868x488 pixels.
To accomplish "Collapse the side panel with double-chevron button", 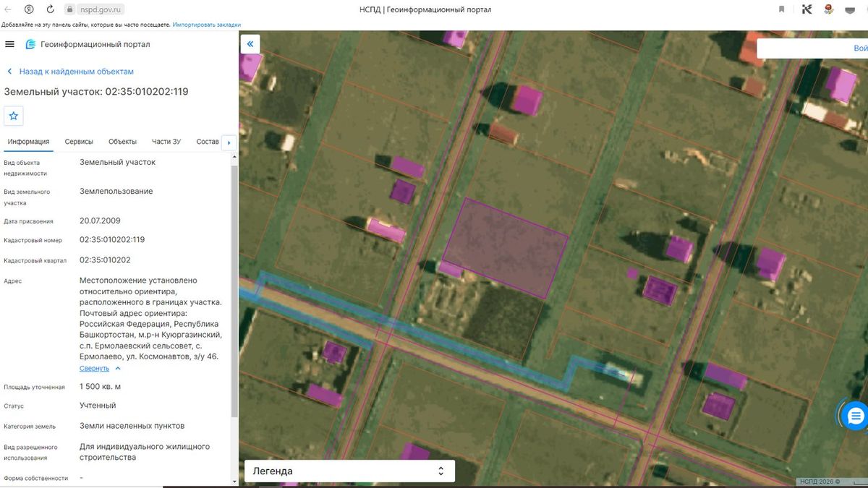I will (x=250, y=44).
